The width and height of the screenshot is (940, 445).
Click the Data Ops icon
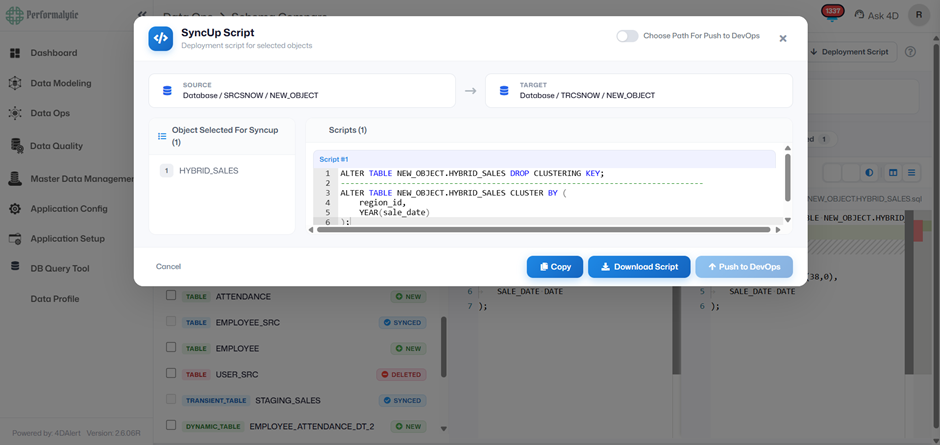(15, 113)
